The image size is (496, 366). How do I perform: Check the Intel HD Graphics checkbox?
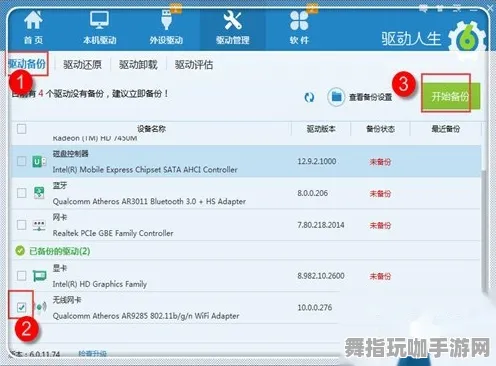pyautogui.click(x=22, y=276)
